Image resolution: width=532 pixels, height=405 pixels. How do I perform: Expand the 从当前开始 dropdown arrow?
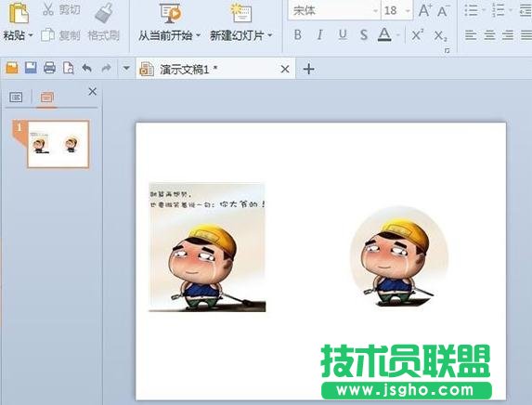click(x=198, y=35)
